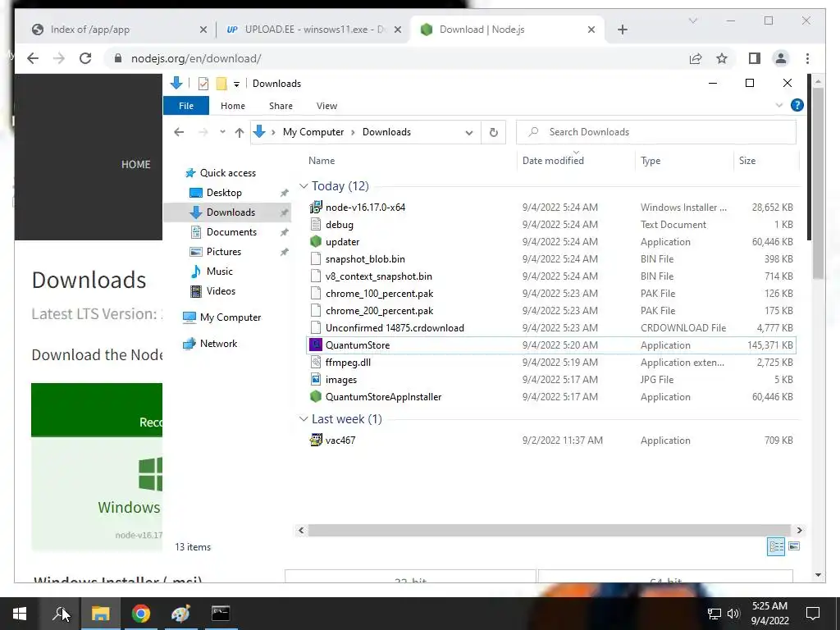The height and width of the screenshot is (630, 840).
Task: Open Chrome side panel
Action: (x=755, y=58)
